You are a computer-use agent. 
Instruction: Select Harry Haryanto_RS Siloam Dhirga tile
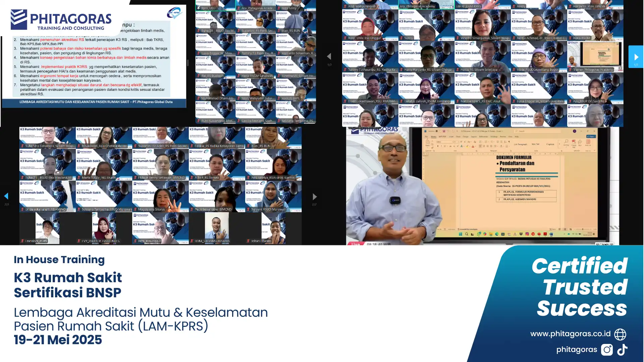point(426,57)
